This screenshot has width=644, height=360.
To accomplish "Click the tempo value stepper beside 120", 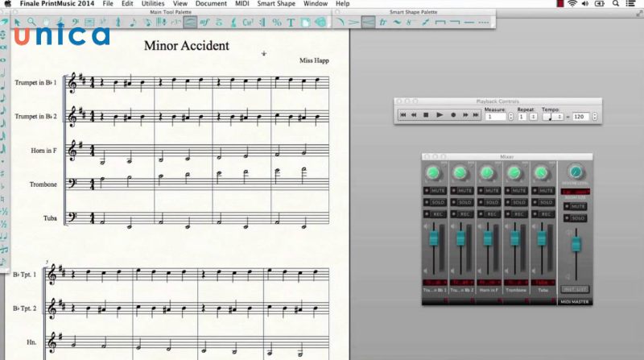I will [x=594, y=116].
